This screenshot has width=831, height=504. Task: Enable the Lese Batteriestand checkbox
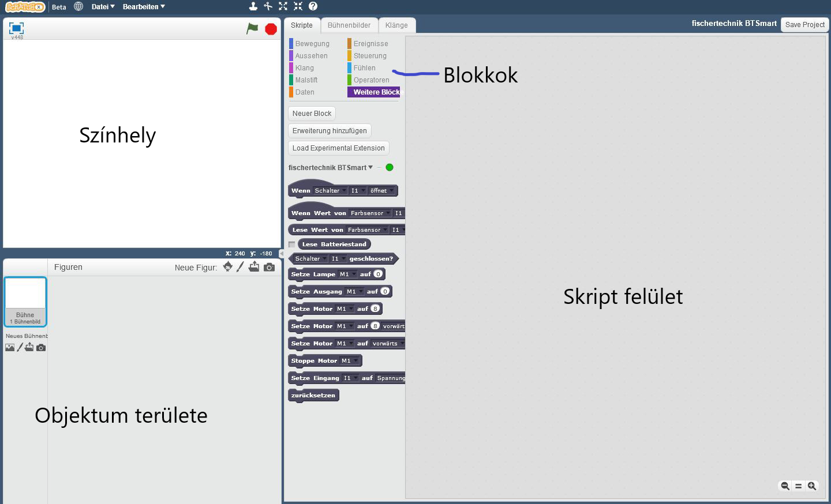(292, 245)
